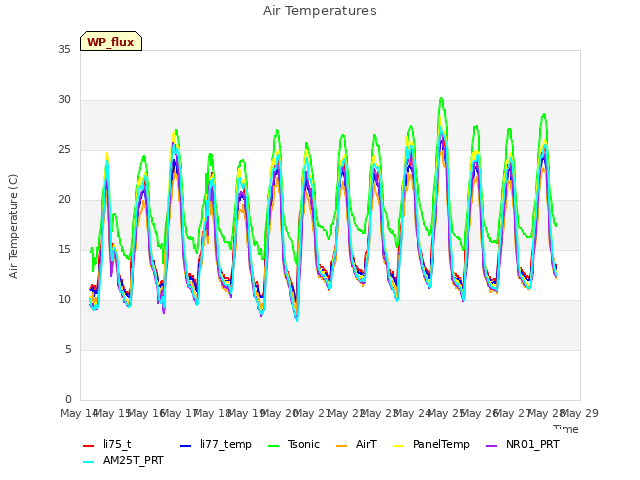The image size is (640, 480).
Task: Click the purple NR01_PRT legend color marker
Action: pyautogui.click(x=491, y=446)
